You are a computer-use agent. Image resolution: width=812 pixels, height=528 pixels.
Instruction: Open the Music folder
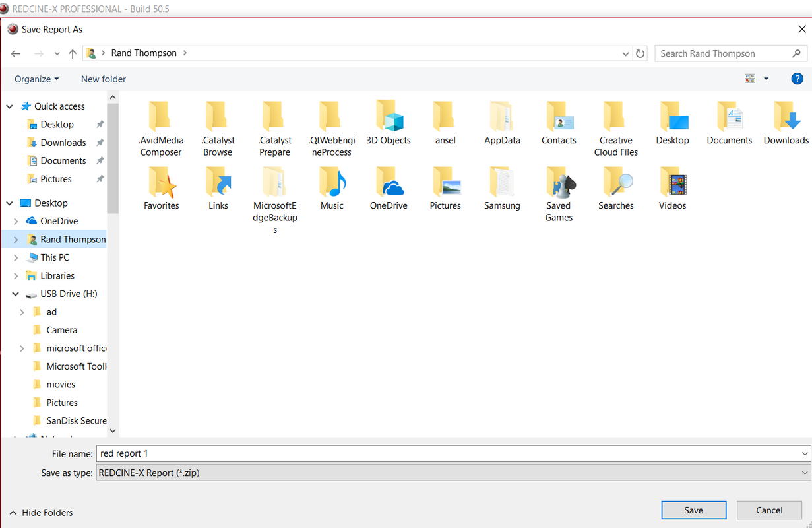332,188
